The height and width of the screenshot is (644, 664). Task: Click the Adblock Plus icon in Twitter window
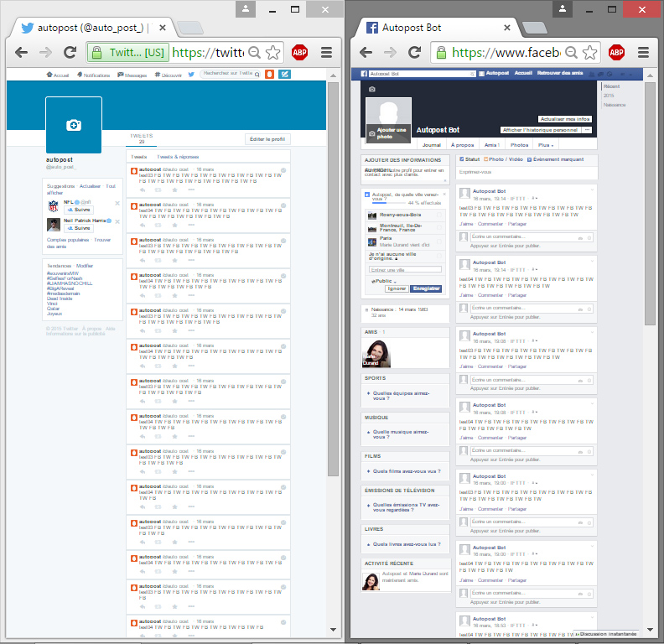[x=298, y=52]
